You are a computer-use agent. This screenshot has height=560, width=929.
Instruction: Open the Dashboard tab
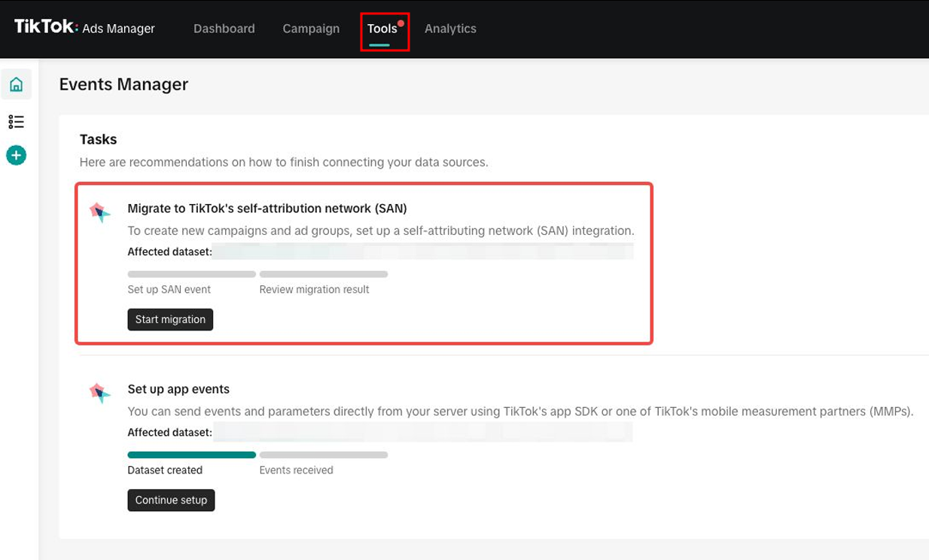tap(224, 29)
